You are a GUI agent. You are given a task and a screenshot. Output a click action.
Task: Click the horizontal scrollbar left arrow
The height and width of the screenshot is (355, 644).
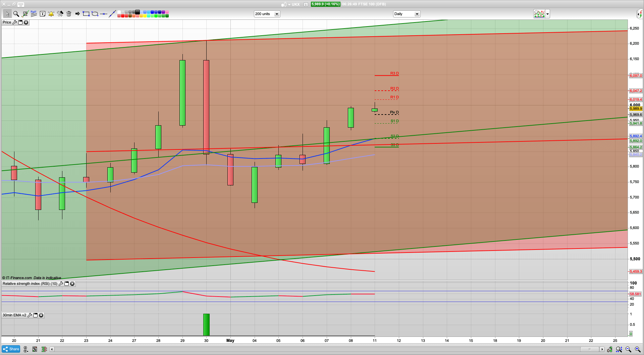pyautogui.click(x=52, y=349)
